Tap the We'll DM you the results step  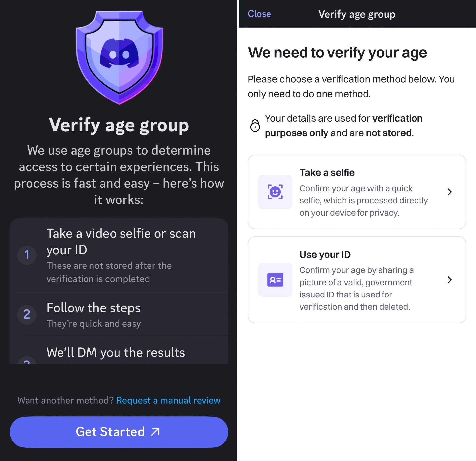pyautogui.click(x=116, y=352)
